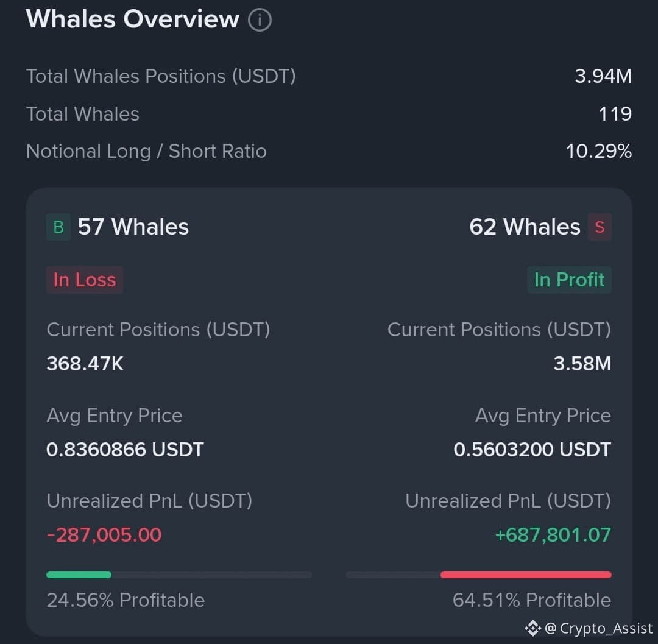658x644 pixels.
Task: Select the Total Whales Positions 3.94M value
Action: 603,76
